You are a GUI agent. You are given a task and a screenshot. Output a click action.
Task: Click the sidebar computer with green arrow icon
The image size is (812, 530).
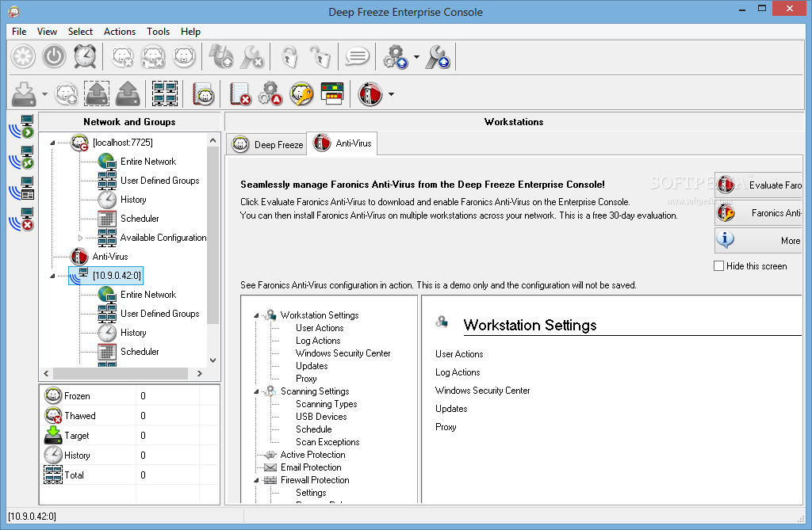(21, 127)
